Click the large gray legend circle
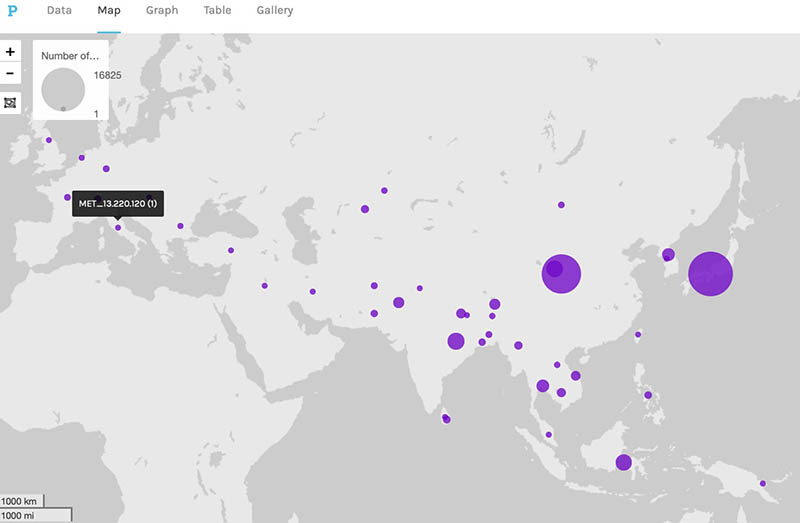This screenshot has width=800, height=523. [63, 89]
